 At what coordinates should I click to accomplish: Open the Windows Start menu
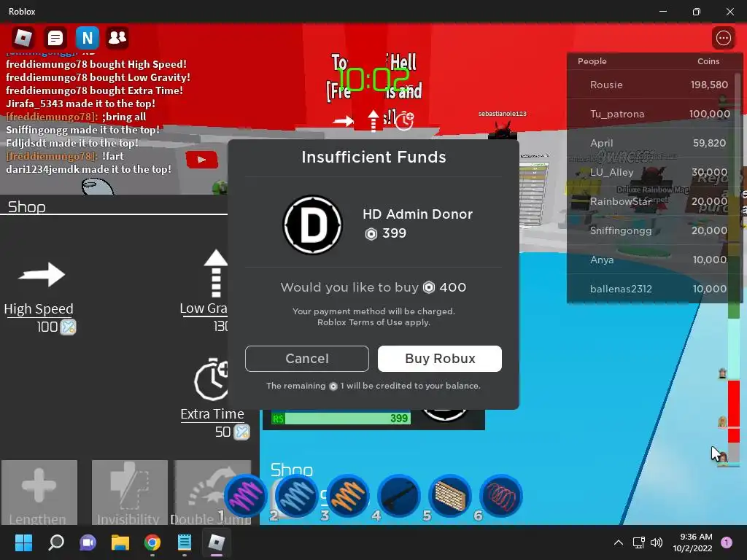(23, 542)
